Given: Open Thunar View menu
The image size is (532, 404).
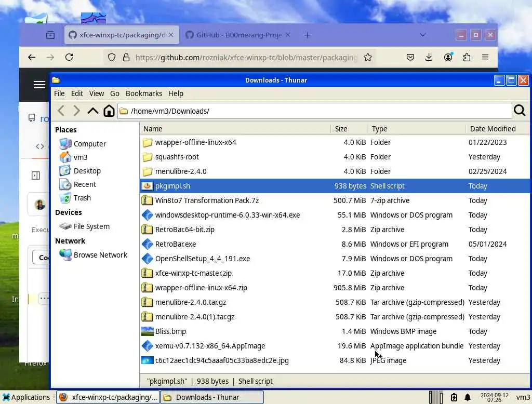Looking at the screenshot, I should pyautogui.click(x=96, y=93).
